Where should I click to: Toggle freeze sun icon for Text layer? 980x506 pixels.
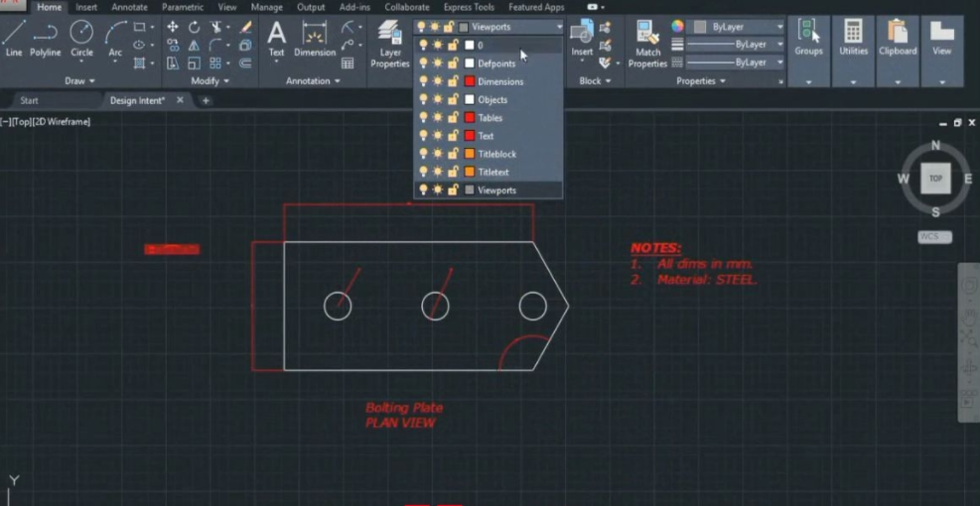coord(437,136)
